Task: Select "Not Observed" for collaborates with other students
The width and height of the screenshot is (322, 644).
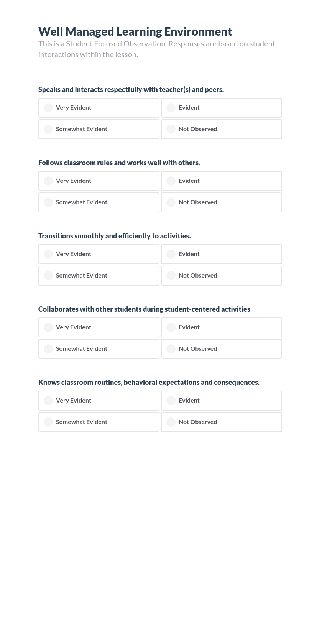Action: 221,349
